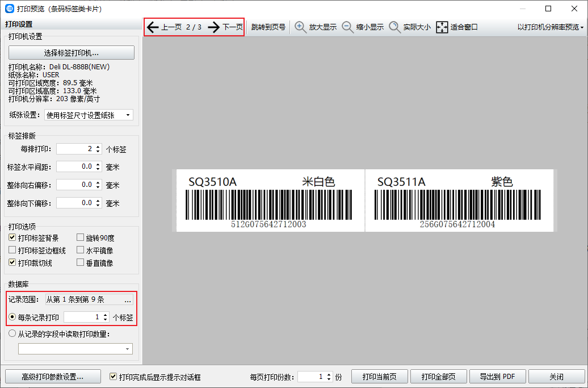This screenshot has height=388, width=588.
Task: Decrease label horizontal spacing
Action: [x=98, y=169]
